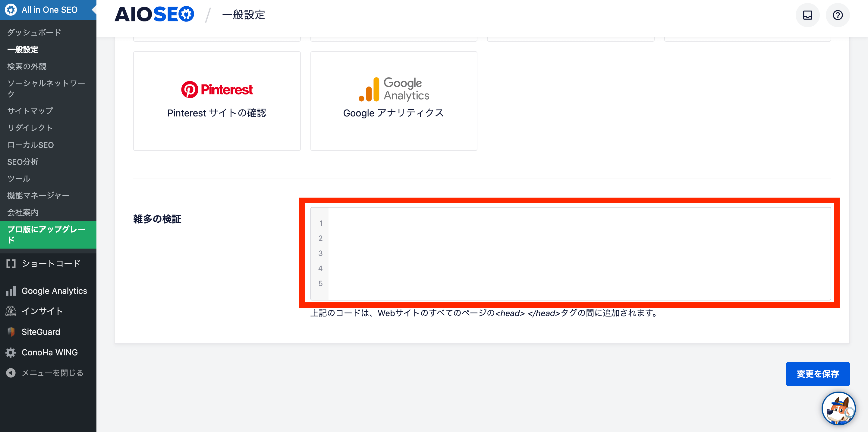Open the help question mark icon
The width and height of the screenshot is (868, 432).
(x=838, y=15)
